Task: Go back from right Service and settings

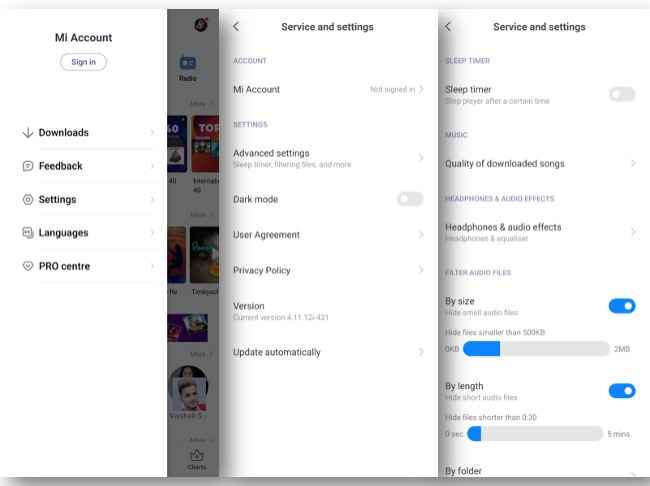Action: pyautogui.click(x=448, y=27)
